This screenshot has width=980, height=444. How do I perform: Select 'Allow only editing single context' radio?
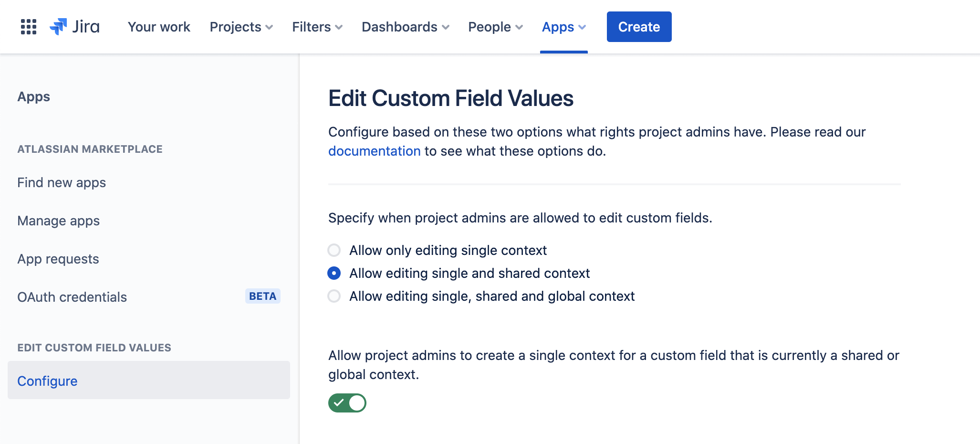pos(334,250)
